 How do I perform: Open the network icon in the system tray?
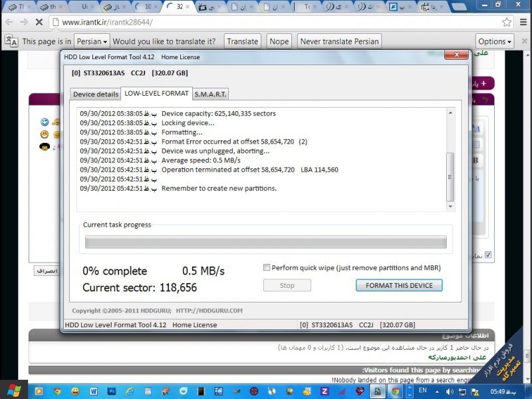462,392
